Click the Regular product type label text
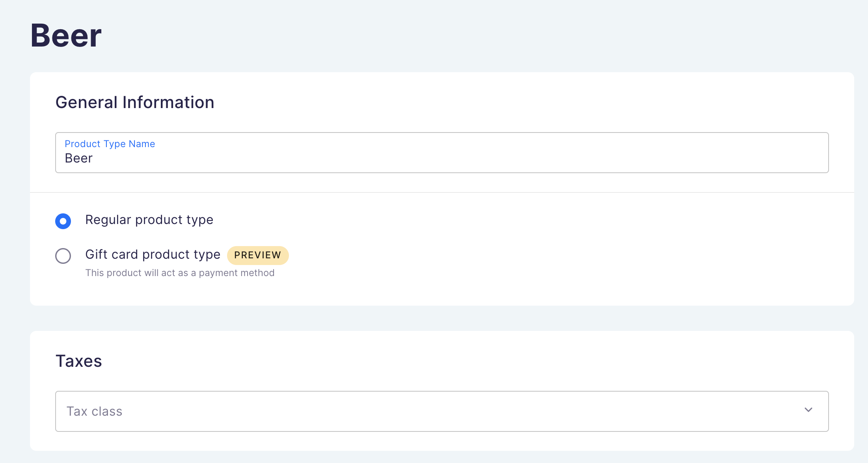 click(149, 220)
